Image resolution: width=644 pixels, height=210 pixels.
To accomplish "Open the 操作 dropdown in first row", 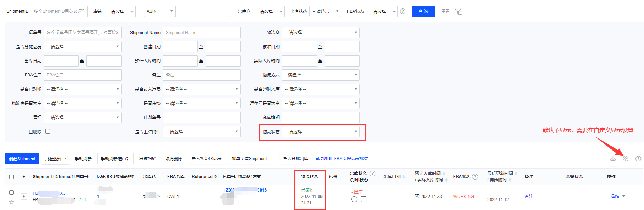I will 617,196.
